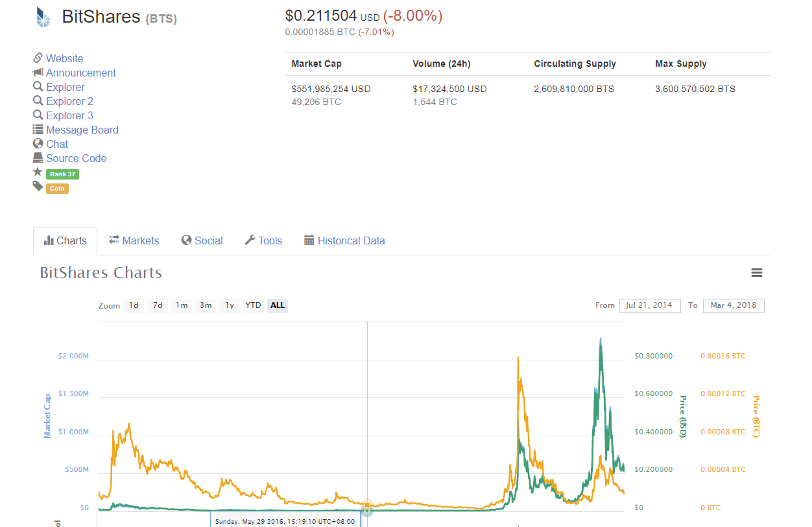Click the orange BTC price marker on chart

pyautogui.click(x=367, y=504)
